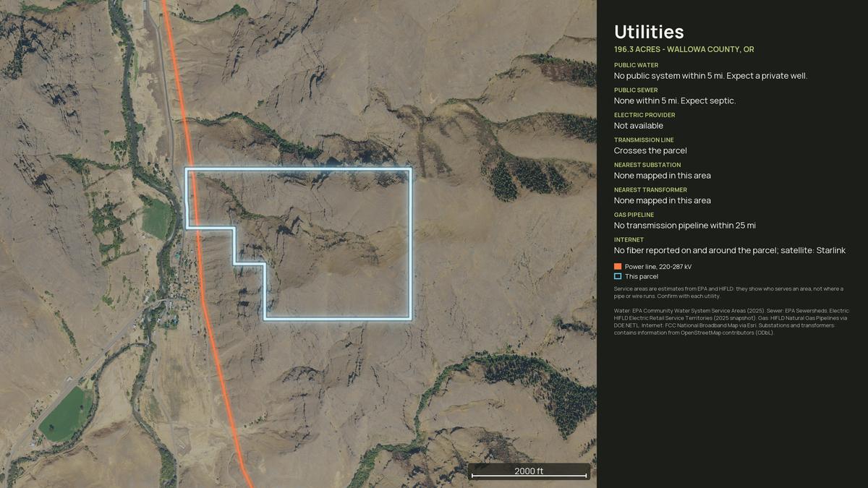Click the 'Not available' value
868x488 pixels.
point(639,126)
